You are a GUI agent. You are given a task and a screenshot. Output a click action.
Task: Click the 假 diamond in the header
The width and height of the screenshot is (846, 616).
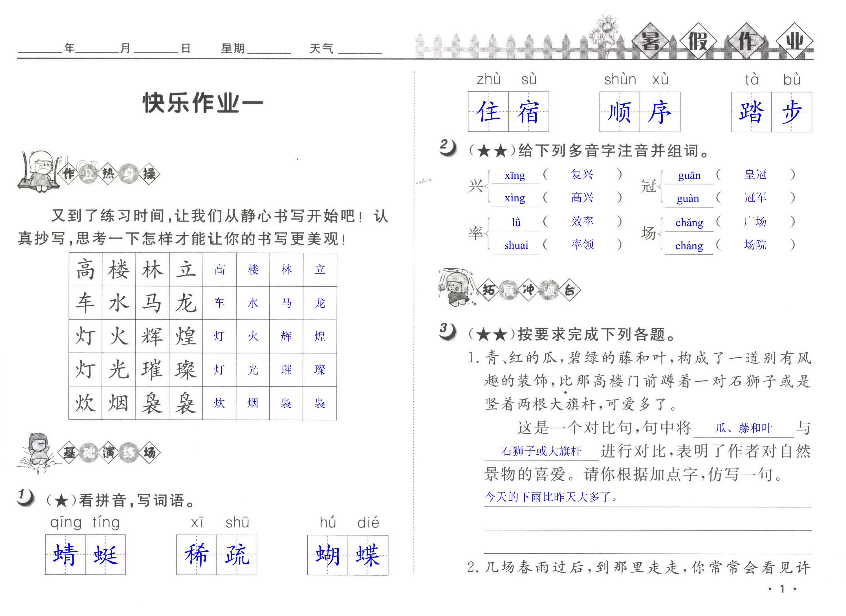click(x=698, y=41)
